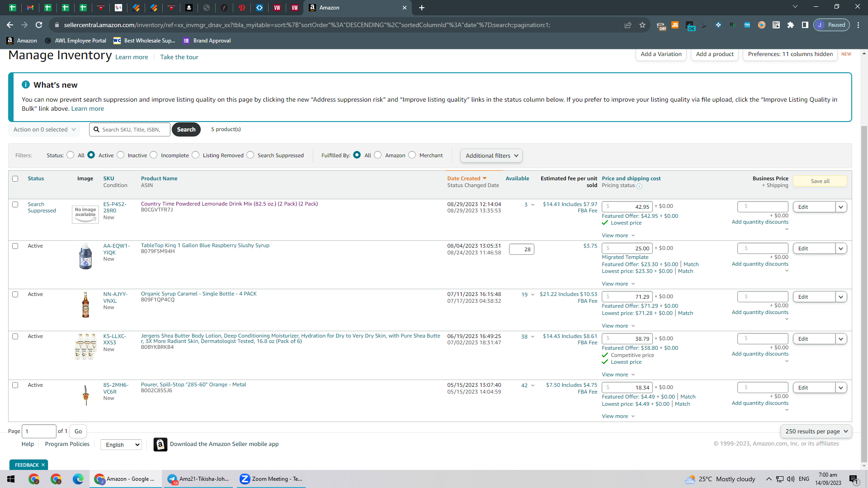Expand the Available quantity chevron for Organic Syrup Caramel

(533, 295)
